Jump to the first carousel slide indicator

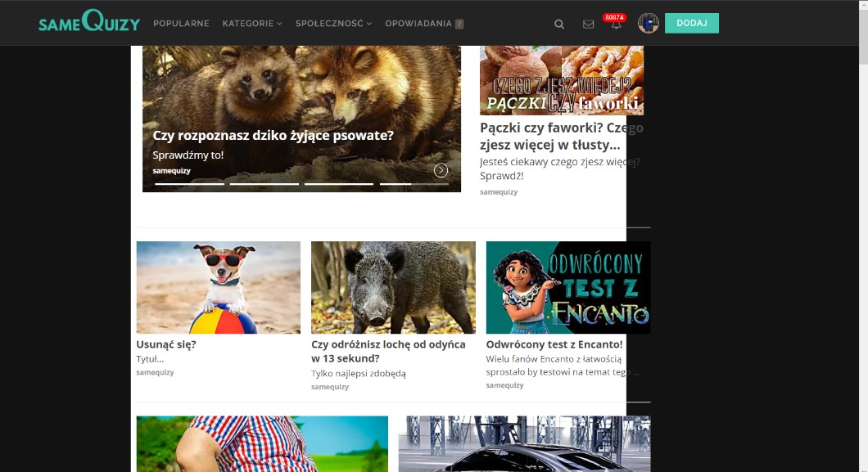tap(189, 184)
